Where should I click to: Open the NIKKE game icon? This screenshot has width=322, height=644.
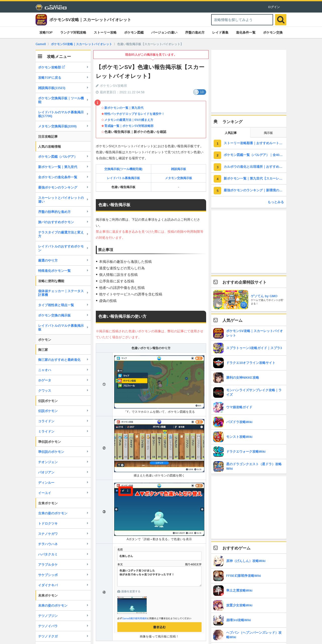[x=218, y=378]
